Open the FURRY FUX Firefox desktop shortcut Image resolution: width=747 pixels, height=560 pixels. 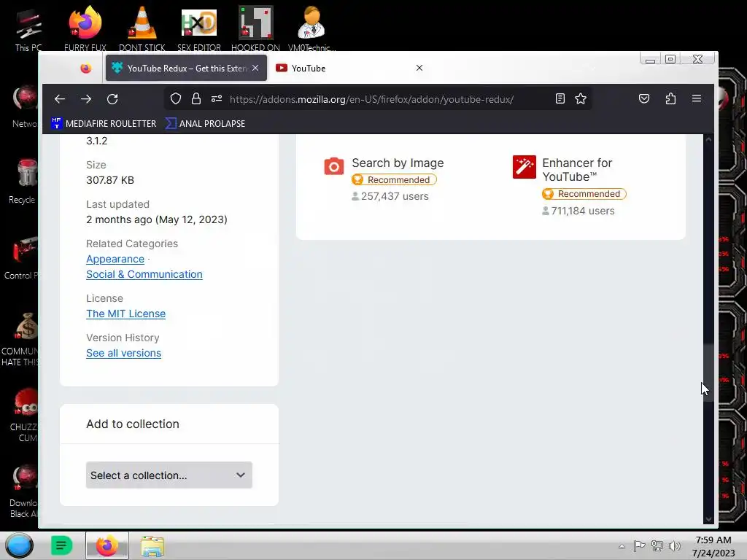pos(85,28)
